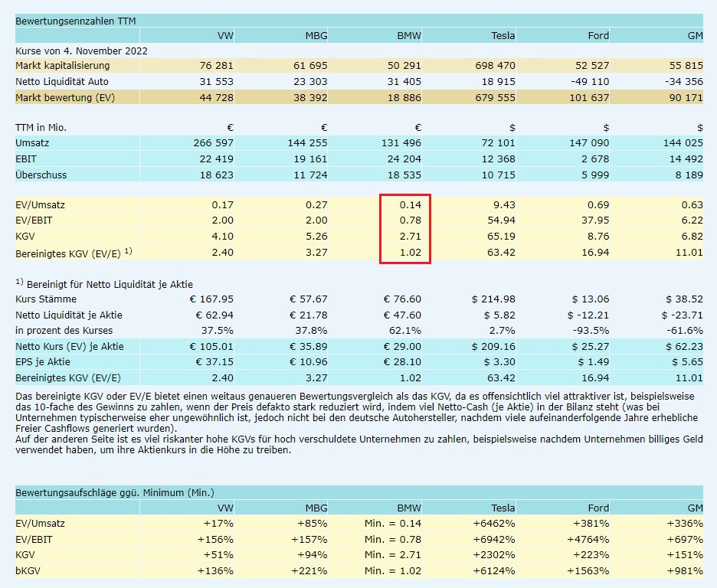Click MBG KGV value 5.26
Screen dimensions: 717x588
(x=316, y=237)
